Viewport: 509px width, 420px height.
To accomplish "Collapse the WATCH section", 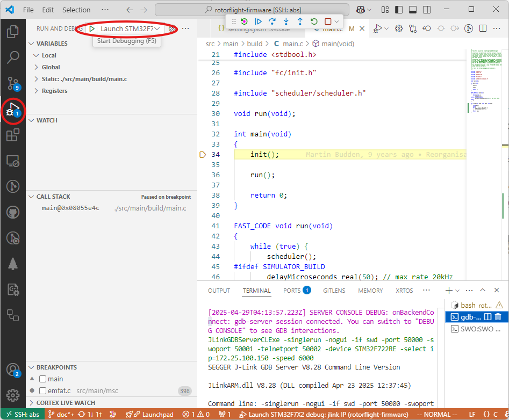I will [31, 120].
